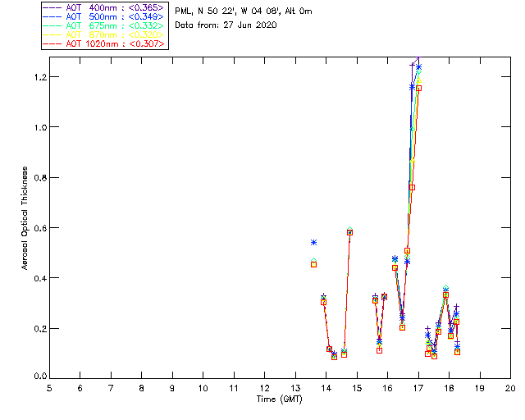Screen dimensions: 525x420
Task: Click the Time (GMT) axis label
Action: click(x=280, y=399)
